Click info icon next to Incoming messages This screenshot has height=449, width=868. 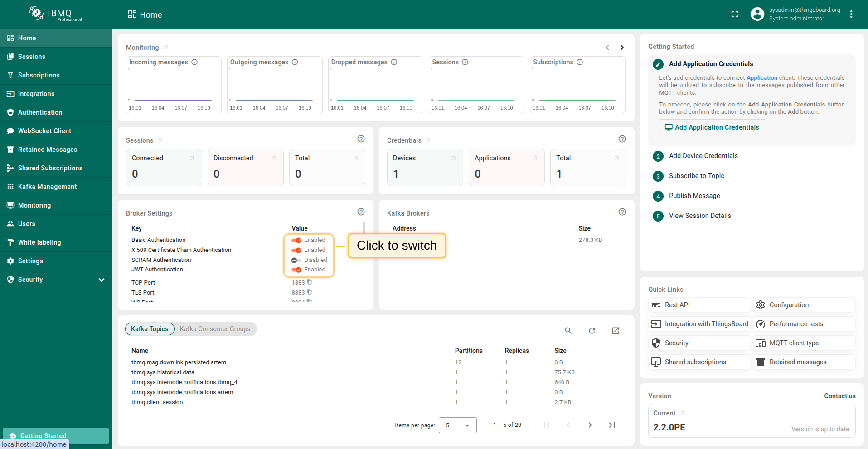(194, 62)
